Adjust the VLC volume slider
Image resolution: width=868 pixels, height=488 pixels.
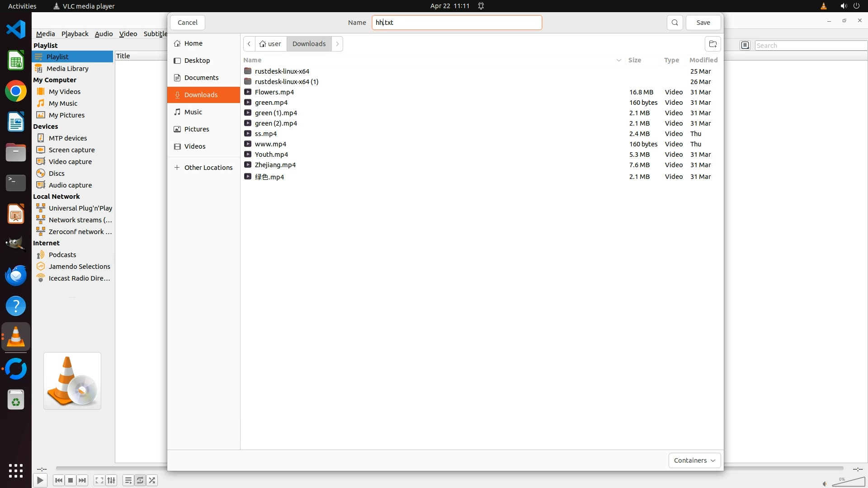[x=848, y=483]
